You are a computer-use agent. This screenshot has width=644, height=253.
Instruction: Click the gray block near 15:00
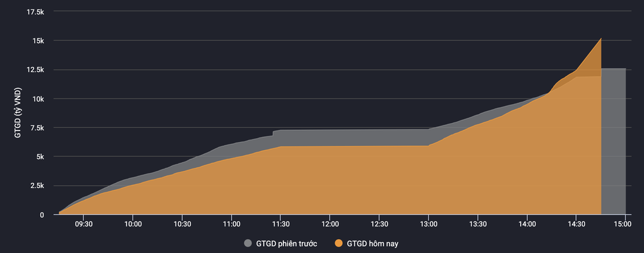614,139
